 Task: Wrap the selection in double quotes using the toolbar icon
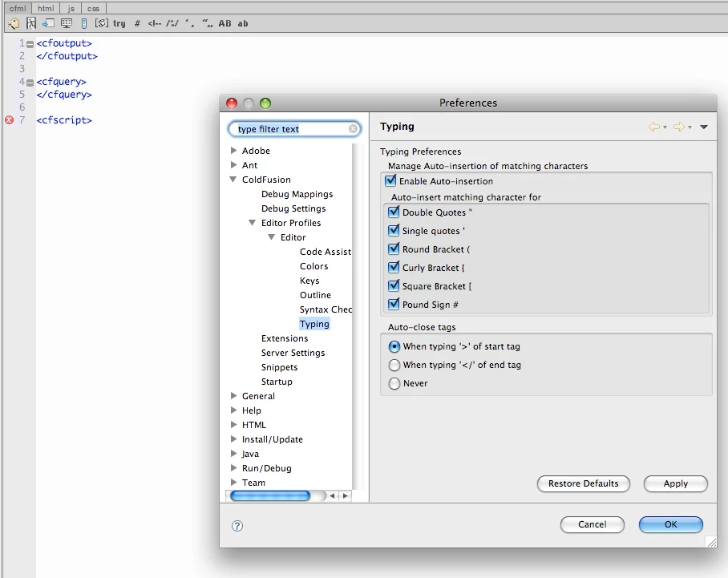point(207,23)
